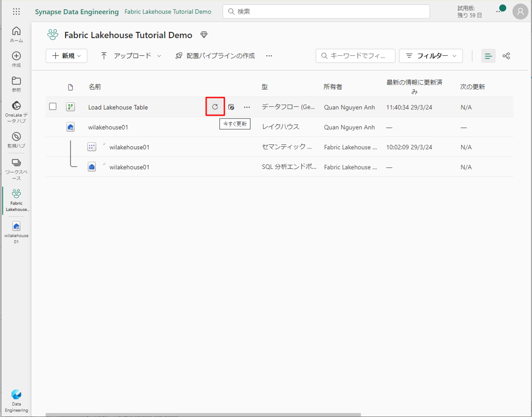Click the lakehouse icon beside wilakehouse01
The height and width of the screenshot is (417, 532).
[x=70, y=127]
